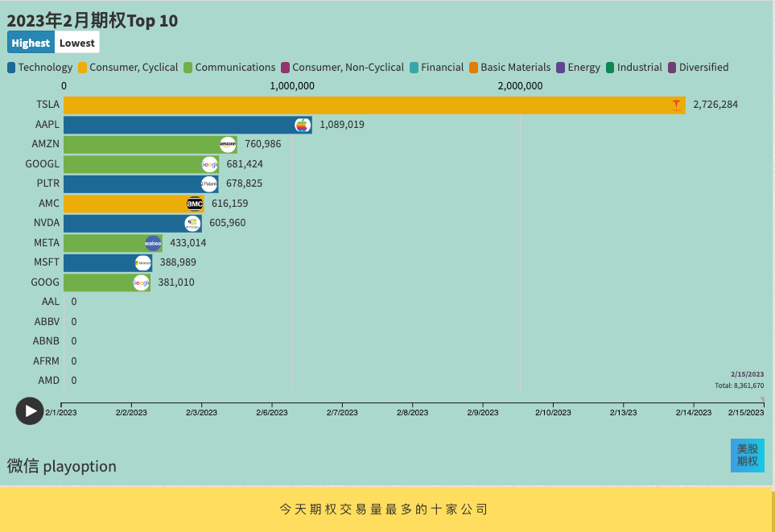Click the AAL ticker label
This screenshot has width=775, height=532.
(x=51, y=302)
